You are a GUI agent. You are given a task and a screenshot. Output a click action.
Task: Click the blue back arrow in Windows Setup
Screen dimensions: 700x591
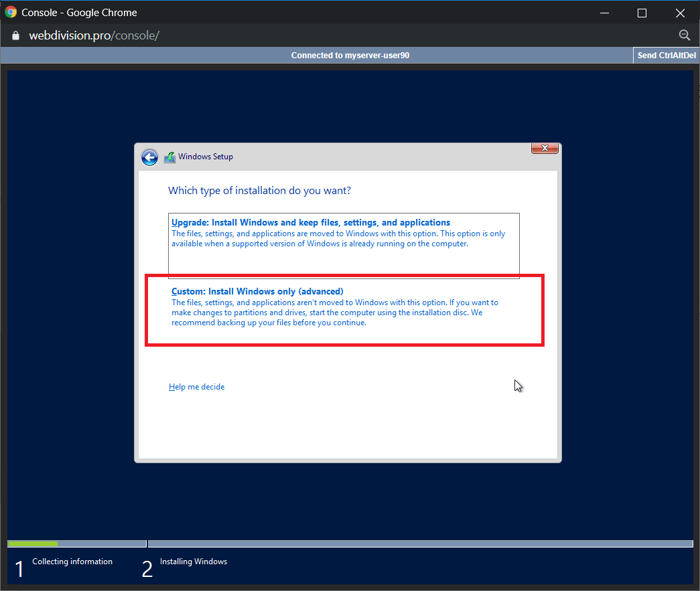[149, 157]
